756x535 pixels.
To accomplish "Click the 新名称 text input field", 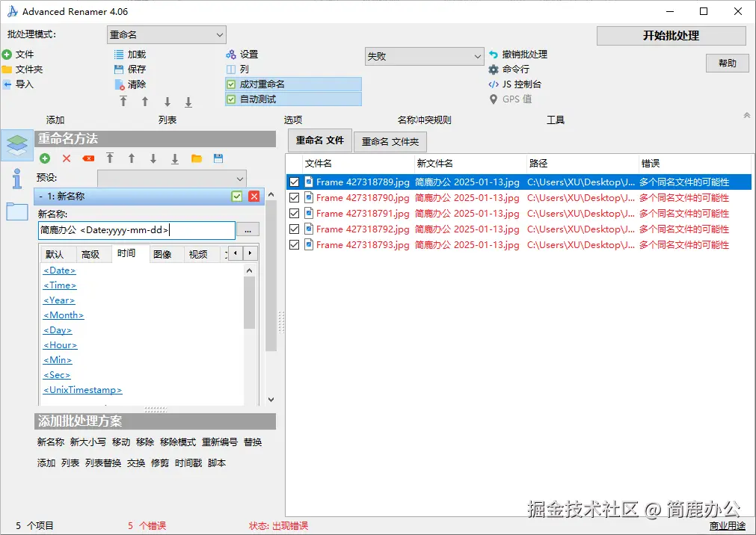I will [x=137, y=230].
